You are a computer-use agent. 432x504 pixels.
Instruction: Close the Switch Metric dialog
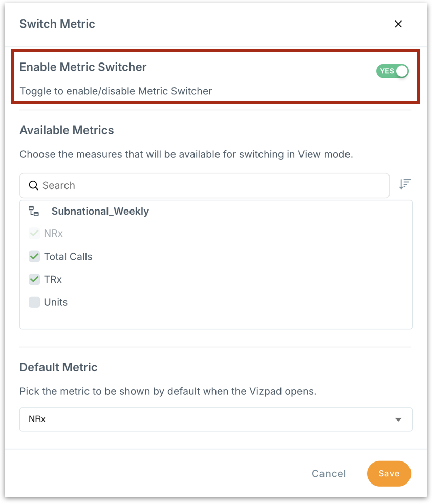pos(398,24)
